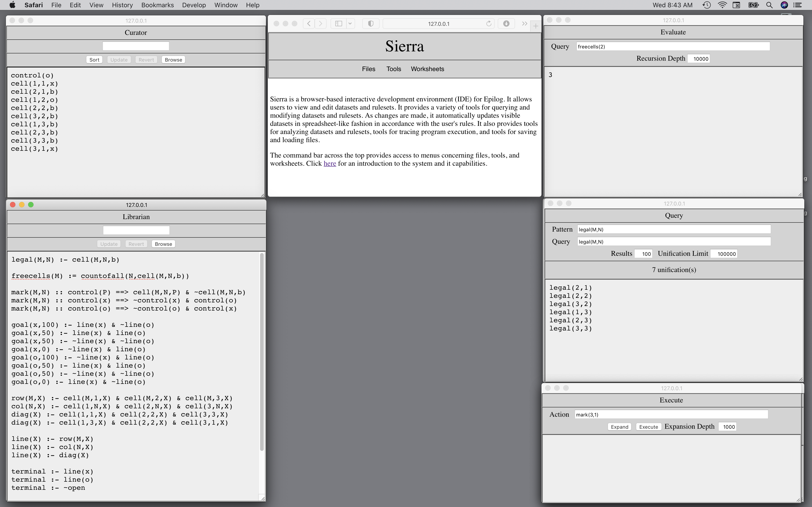Screen dimensions: 812x507
Task: Click the Execute button
Action: pyautogui.click(x=648, y=427)
